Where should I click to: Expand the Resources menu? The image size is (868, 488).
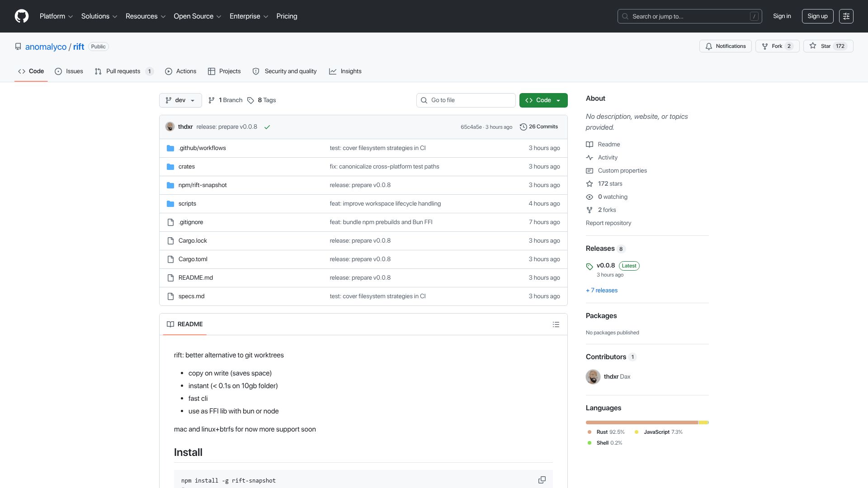(146, 16)
